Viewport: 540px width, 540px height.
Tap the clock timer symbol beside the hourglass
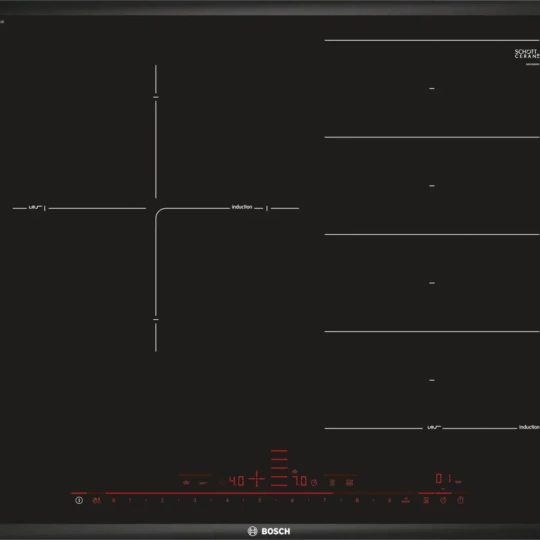(443, 500)
